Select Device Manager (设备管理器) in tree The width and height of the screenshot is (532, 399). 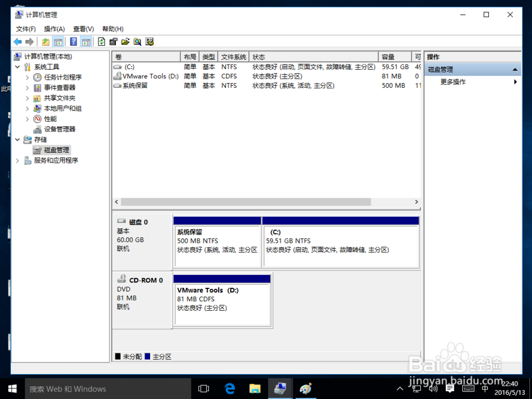pos(54,129)
